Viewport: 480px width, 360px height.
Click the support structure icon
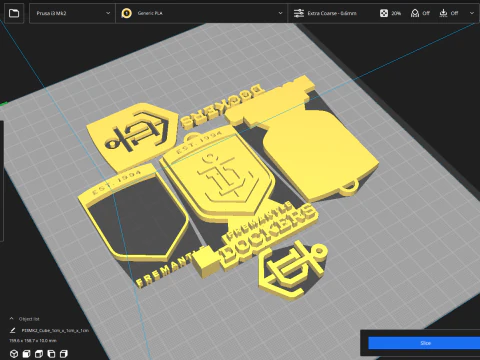coord(415,13)
